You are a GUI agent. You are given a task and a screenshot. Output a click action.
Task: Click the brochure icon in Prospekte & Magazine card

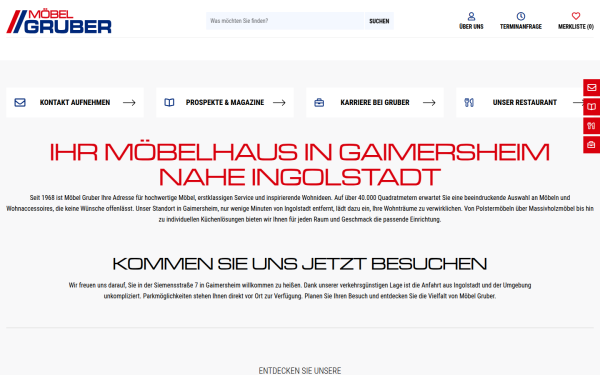click(169, 103)
